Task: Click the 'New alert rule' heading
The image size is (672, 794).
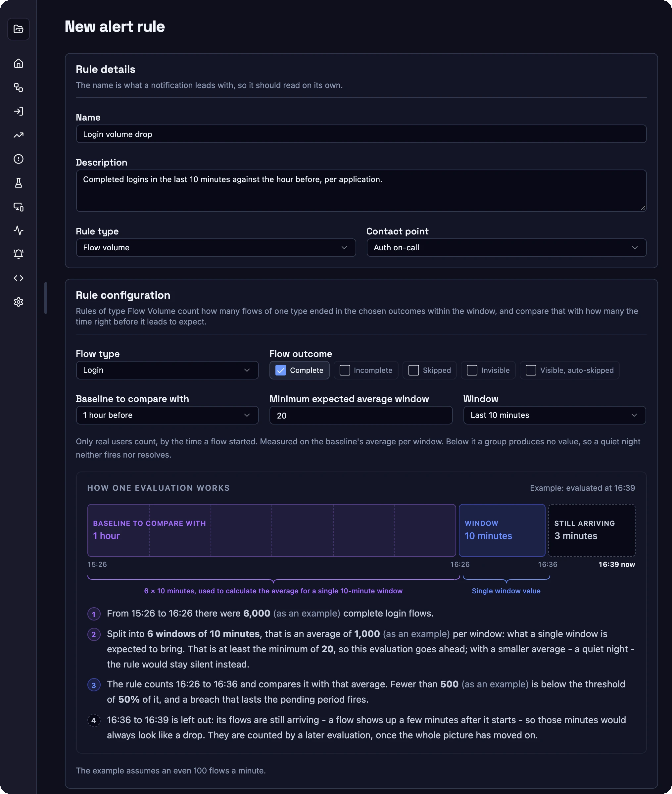Action: click(x=115, y=27)
